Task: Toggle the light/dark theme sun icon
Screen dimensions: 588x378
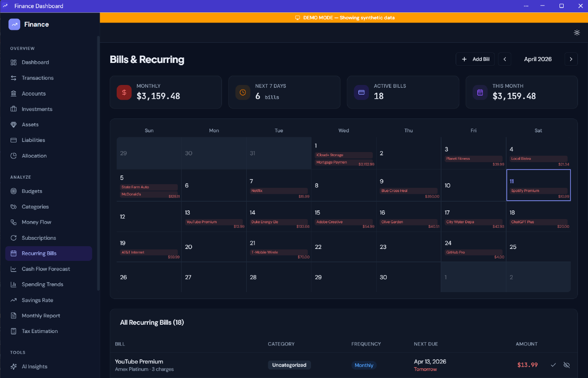Action: coord(577,33)
